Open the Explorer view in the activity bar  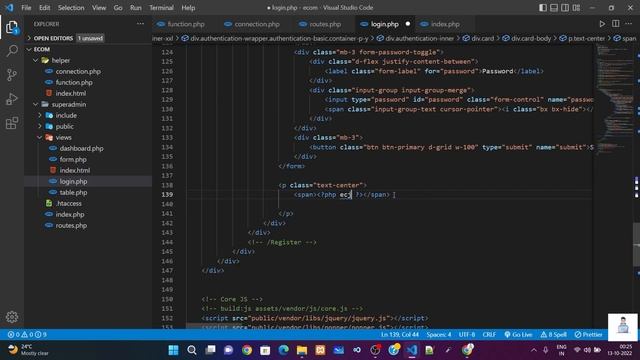(12, 27)
